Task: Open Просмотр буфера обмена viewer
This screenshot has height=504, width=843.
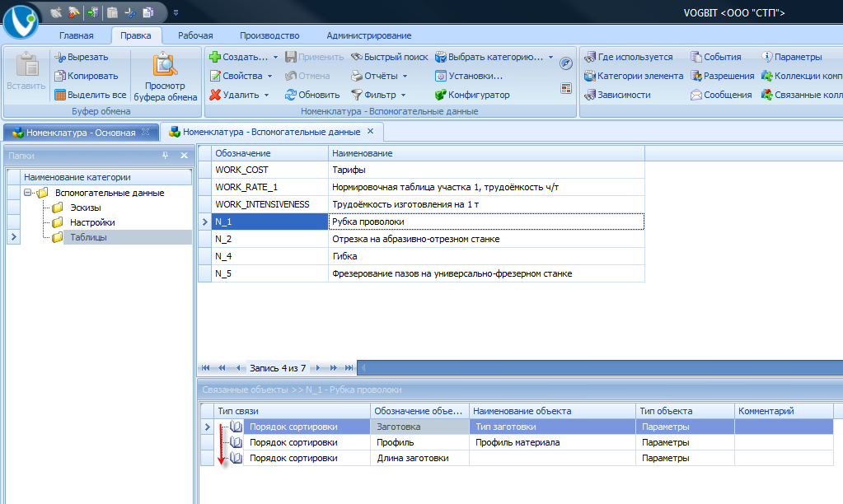Action: (165, 77)
